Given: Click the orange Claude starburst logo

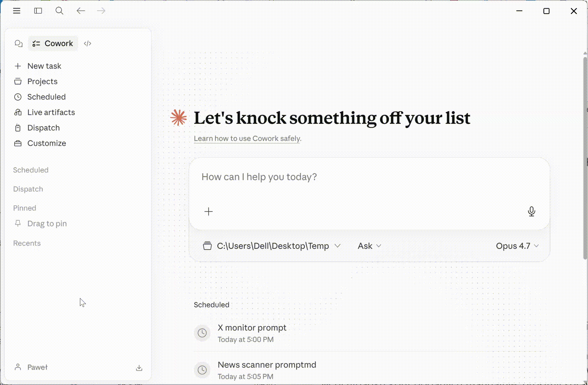Looking at the screenshot, I should (x=178, y=118).
